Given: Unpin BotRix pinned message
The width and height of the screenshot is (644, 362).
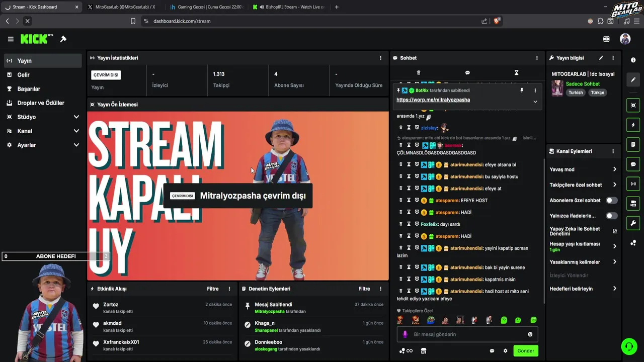Looking at the screenshot, I should [522, 90].
